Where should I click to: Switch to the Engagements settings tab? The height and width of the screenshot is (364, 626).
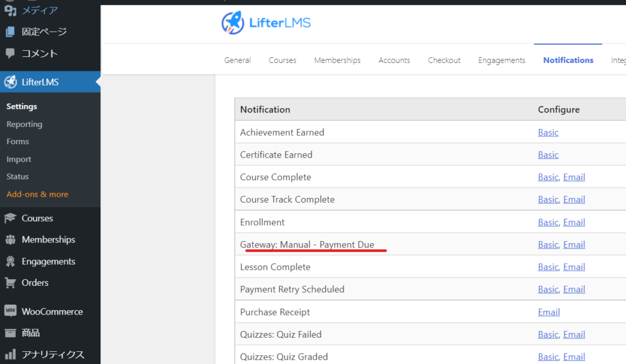502,60
